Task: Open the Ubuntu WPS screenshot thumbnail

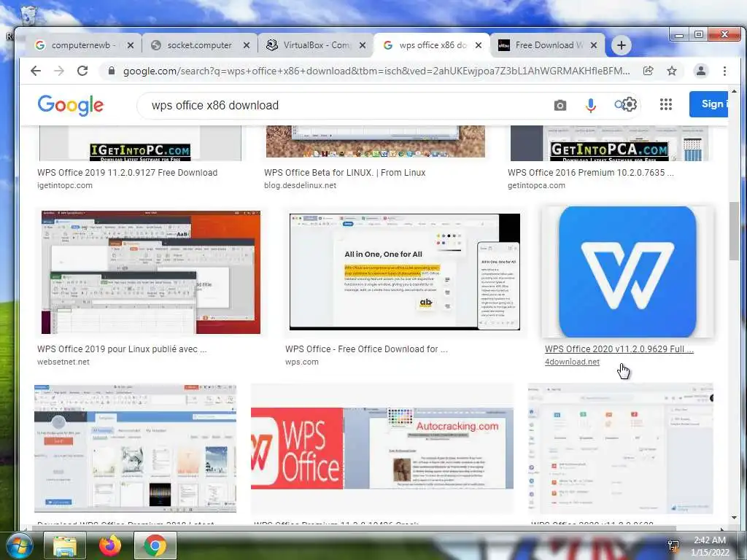Action: [x=151, y=272]
